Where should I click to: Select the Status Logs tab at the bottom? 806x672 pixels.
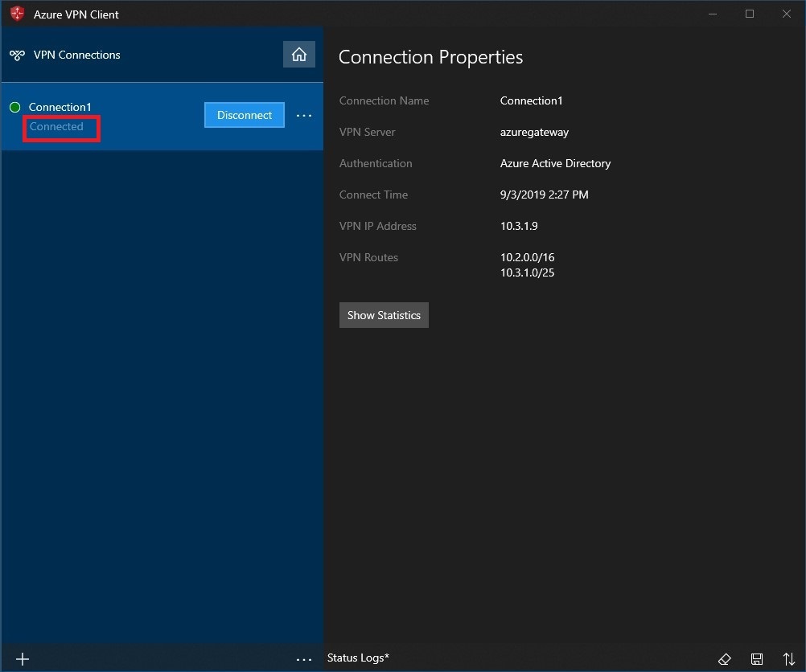tap(357, 658)
